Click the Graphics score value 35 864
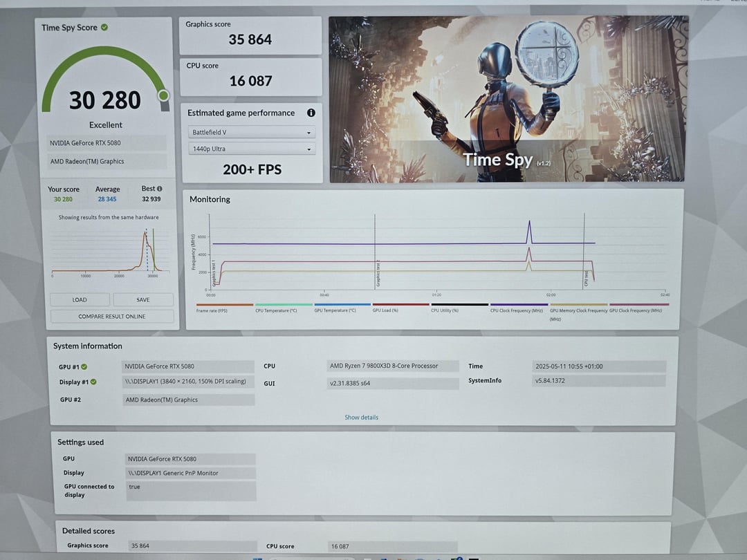 click(250, 39)
